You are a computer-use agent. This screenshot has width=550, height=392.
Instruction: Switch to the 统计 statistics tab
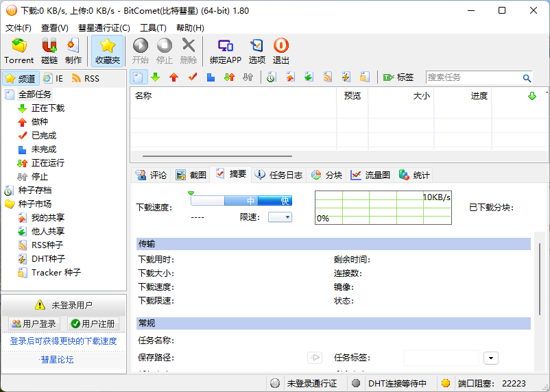[414, 175]
